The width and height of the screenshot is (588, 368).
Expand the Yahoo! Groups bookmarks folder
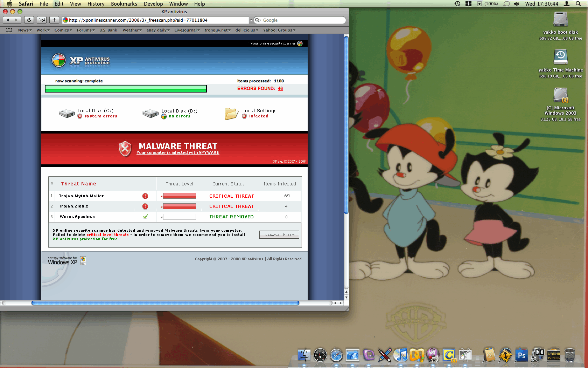click(279, 30)
